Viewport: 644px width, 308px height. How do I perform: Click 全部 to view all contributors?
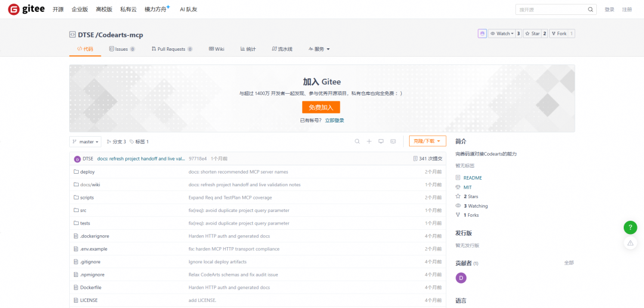tap(569, 263)
